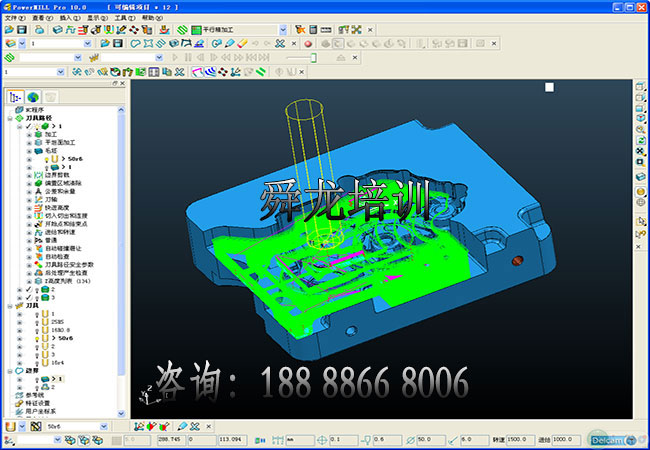Click the explorer panel vertical scrollbar down arrow
This screenshot has width=650, height=450.
coord(121,413)
